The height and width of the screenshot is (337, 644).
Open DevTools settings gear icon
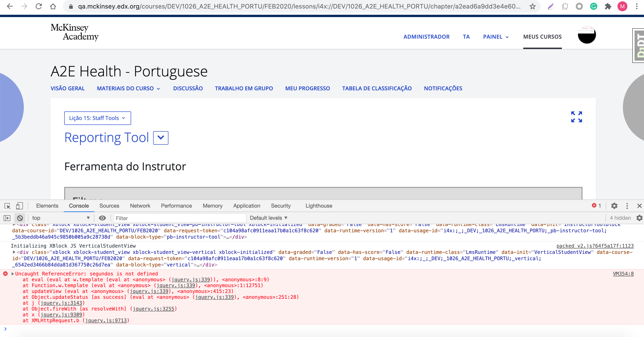(x=614, y=206)
